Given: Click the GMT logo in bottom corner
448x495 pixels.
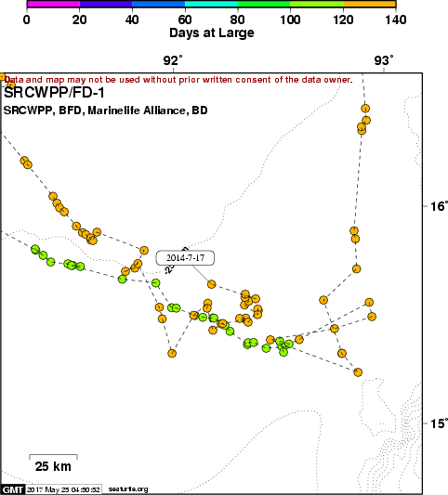Looking at the screenshot, I should click(13, 489).
